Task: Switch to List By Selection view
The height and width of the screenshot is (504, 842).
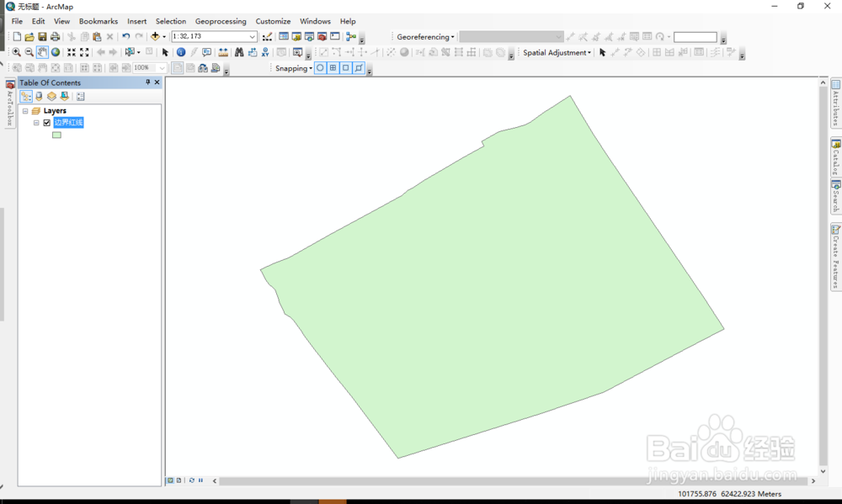Action: pyautogui.click(x=65, y=97)
